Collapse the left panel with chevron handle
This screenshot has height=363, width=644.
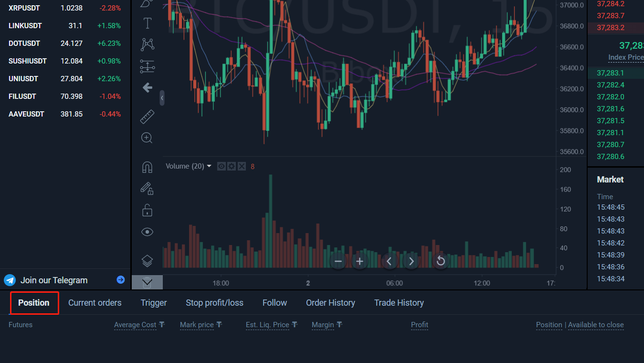[162, 98]
